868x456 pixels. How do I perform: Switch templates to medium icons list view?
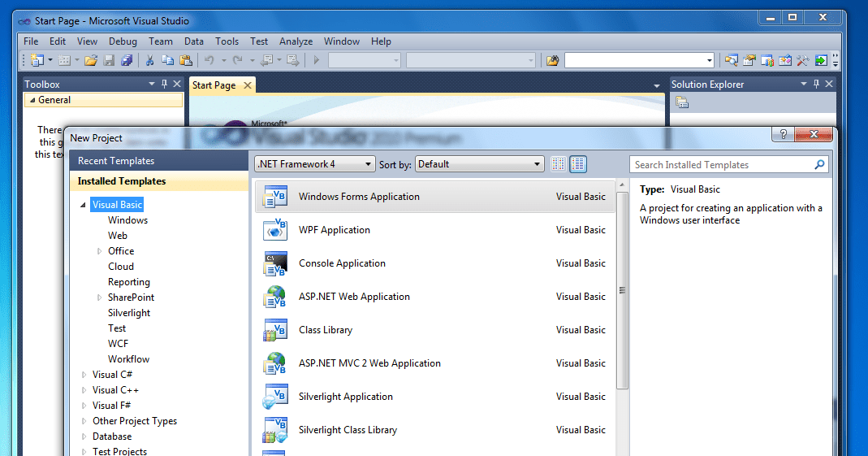tap(578, 164)
